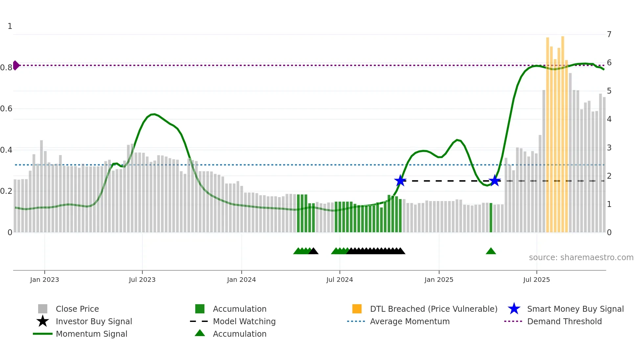
Task: Click the source: sharemaestro.com text
Action: tap(581, 258)
